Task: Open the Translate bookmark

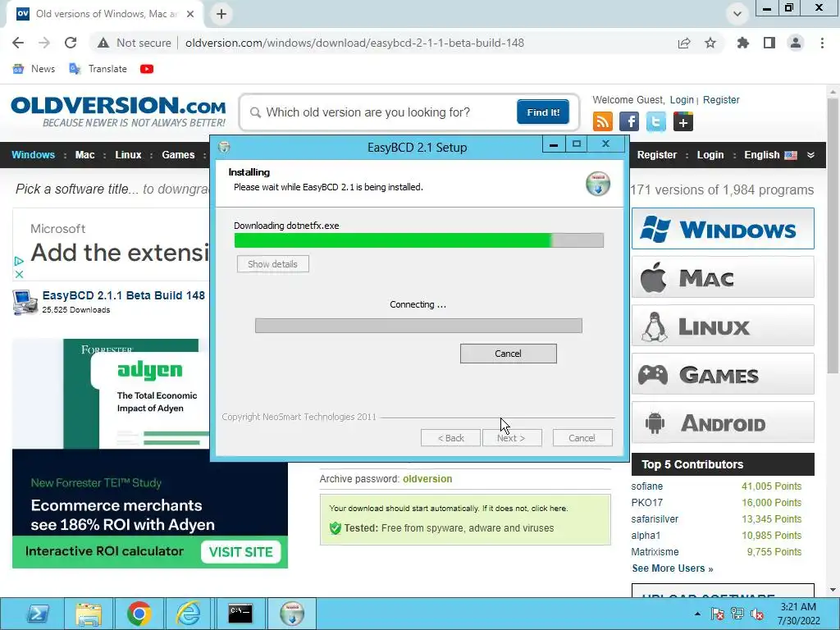Action: [x=98, y=69]
